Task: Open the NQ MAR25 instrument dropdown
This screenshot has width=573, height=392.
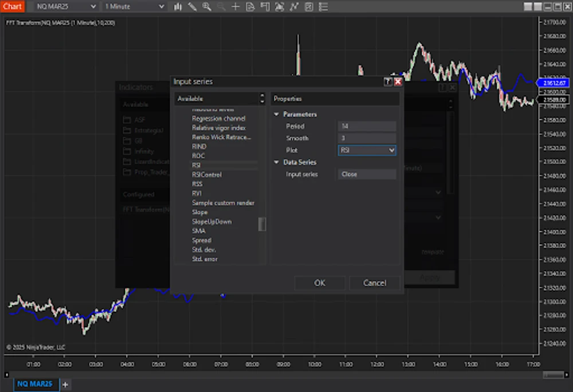Action: (66, 6)
